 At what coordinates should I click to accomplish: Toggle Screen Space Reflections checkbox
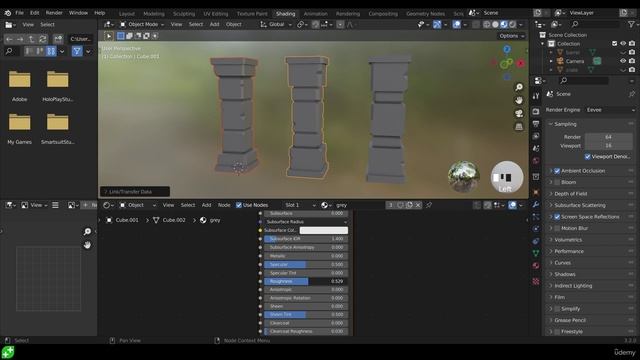[557, 217]
